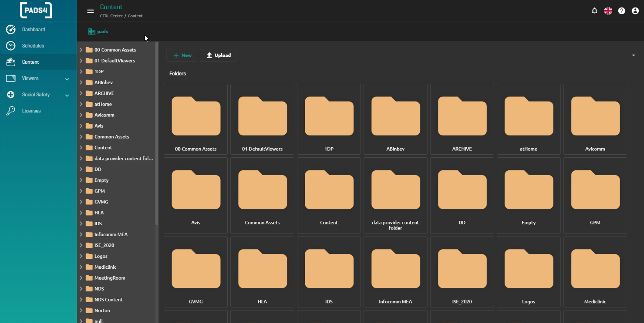Open the Infocomm MEA folder tile
Image resolution: width=644 pixels, height=323 pixels.
click(x=395, y=272)
